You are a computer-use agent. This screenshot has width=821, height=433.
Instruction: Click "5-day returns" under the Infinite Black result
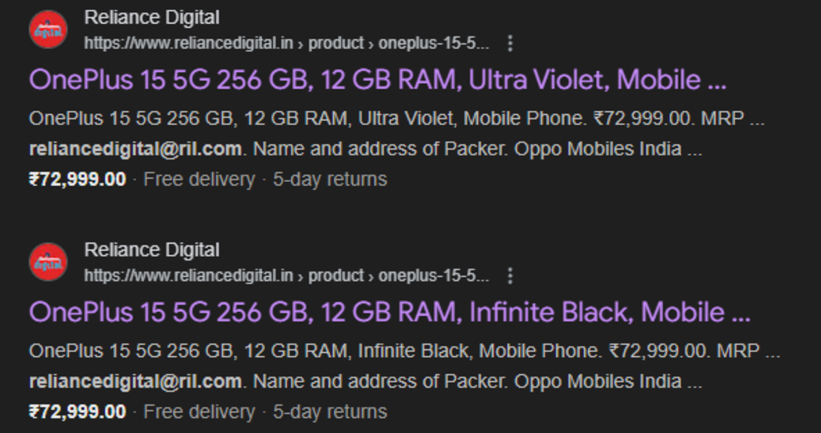[329, 412]
